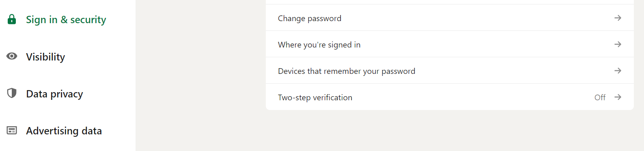Click the arrow icon on Change password row
This screenshot has width=644, height=151.
coord(618,18)
